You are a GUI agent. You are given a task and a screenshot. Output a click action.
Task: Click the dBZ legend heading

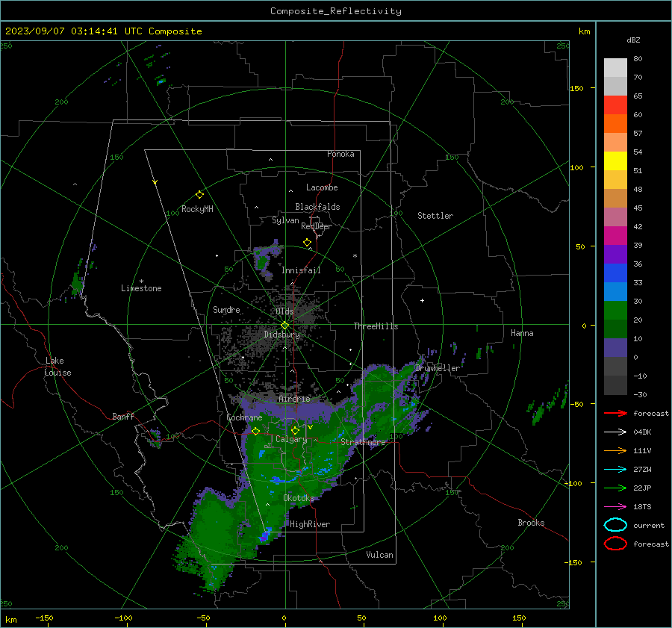(x=633, y=40)
